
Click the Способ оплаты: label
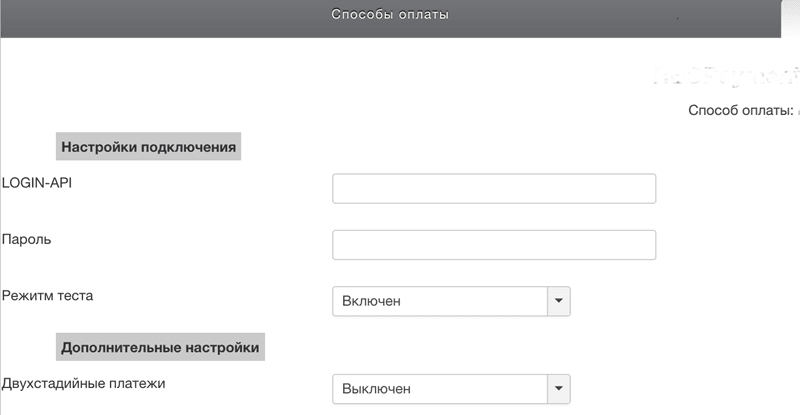tap(741, 110)
